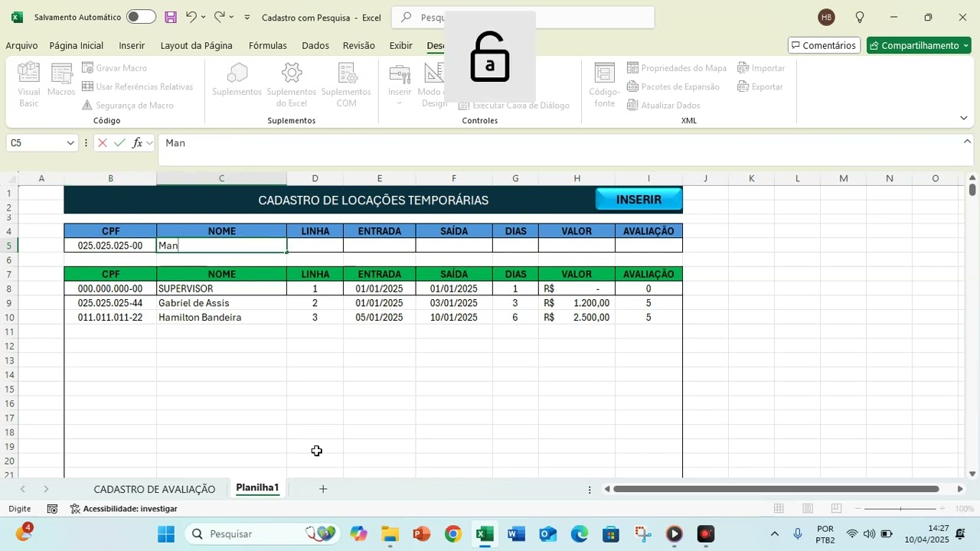Open Chrome from the taskbar

click(453, 534)
